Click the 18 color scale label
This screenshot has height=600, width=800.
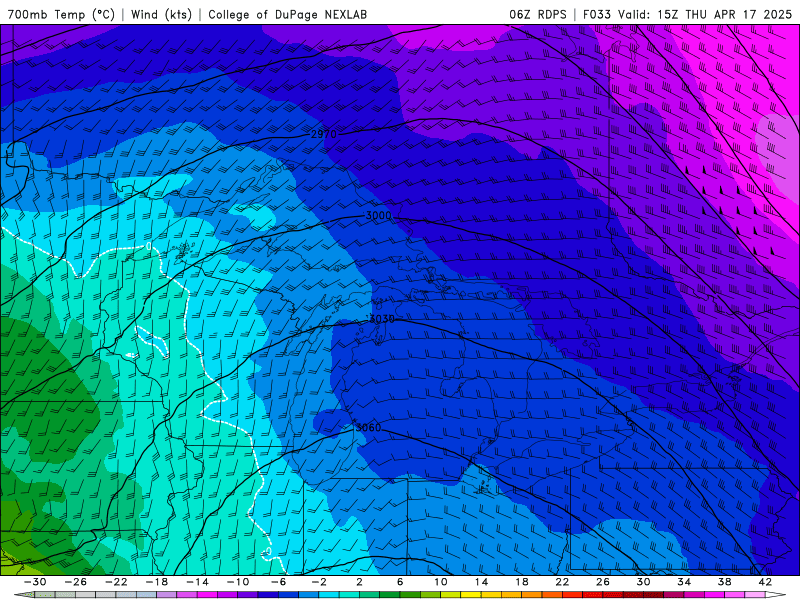[521, 582]
